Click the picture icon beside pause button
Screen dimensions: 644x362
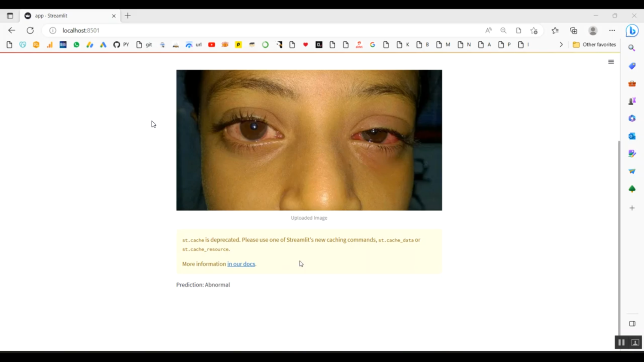coord(635,342)
